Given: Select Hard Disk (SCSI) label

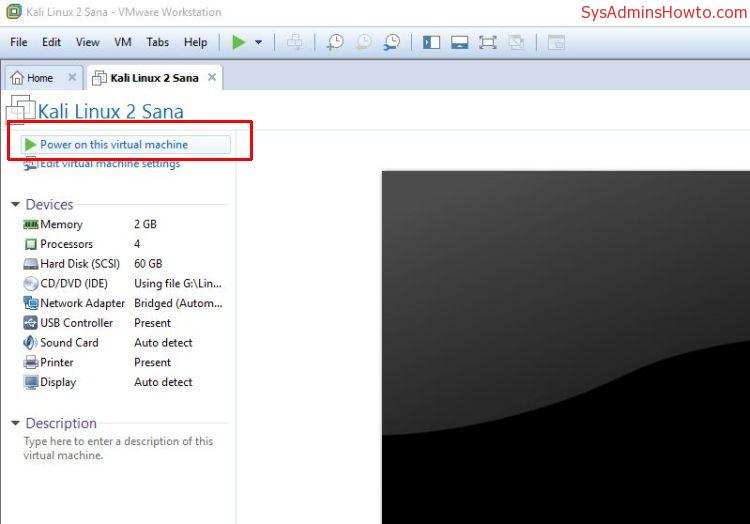Looking at the screenshot, I should (80, 263).
